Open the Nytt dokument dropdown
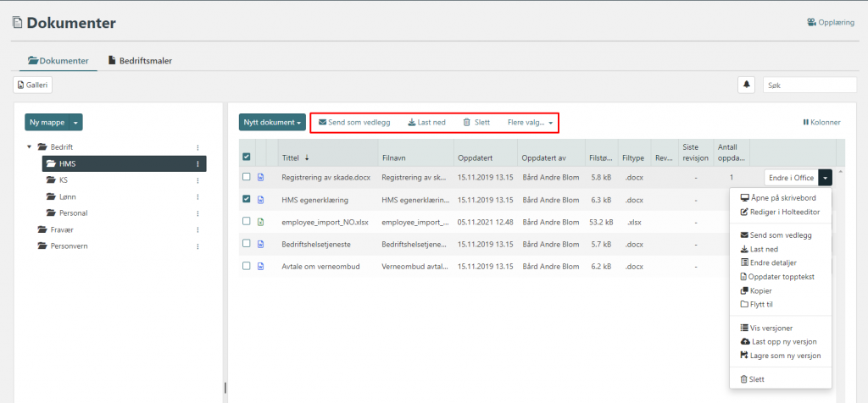868x403 pixels. point(273,123)
